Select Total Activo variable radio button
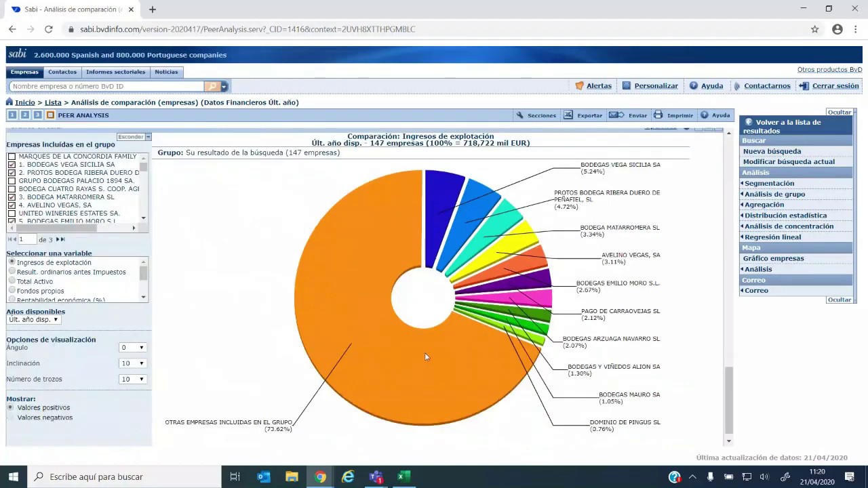The width and height of the screenshot is (868, 488). 12,281
